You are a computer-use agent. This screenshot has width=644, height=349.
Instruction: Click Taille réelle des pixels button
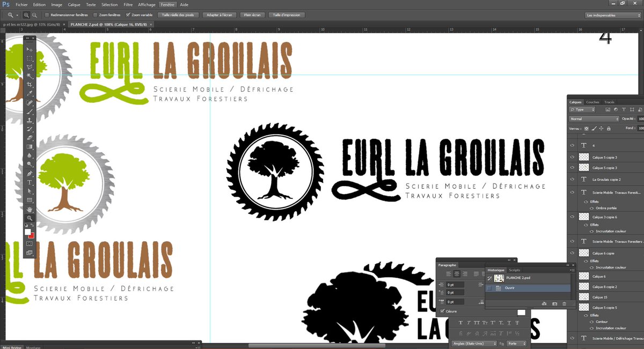178,15
